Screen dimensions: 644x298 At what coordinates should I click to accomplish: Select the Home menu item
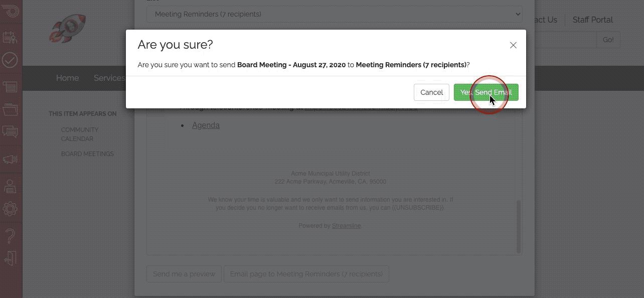67,78
